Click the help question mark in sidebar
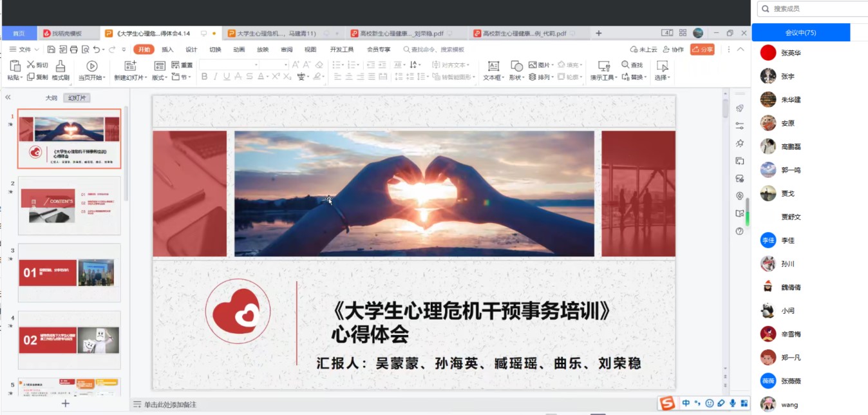Viewport: 868px width, 415px height. coord(739,231)
